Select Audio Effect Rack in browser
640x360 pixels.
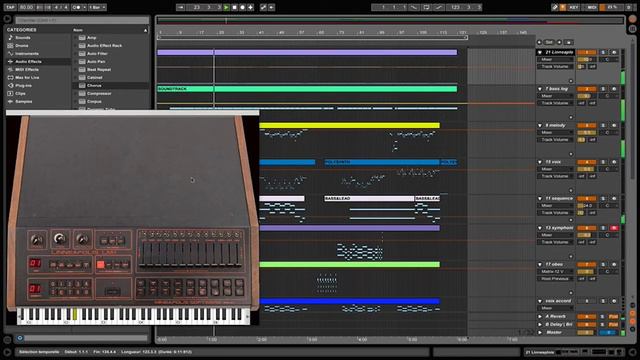[x=104, y=46]
